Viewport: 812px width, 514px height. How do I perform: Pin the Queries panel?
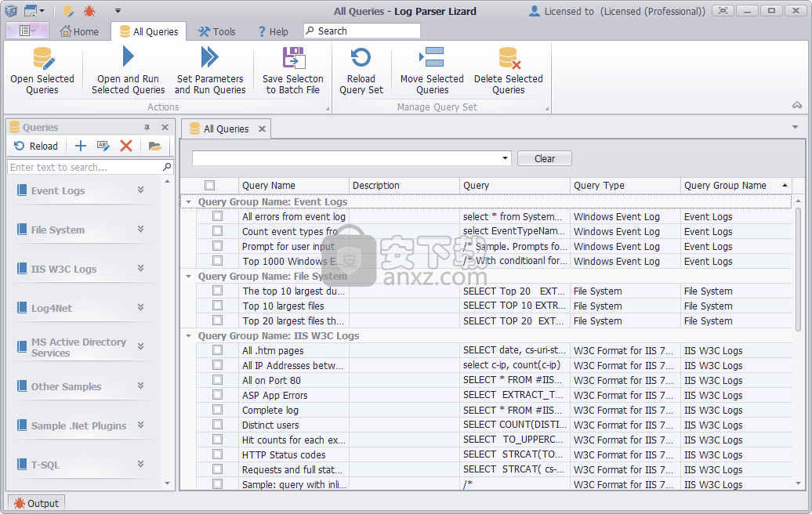pyautogui.click(x=147, y=128)
